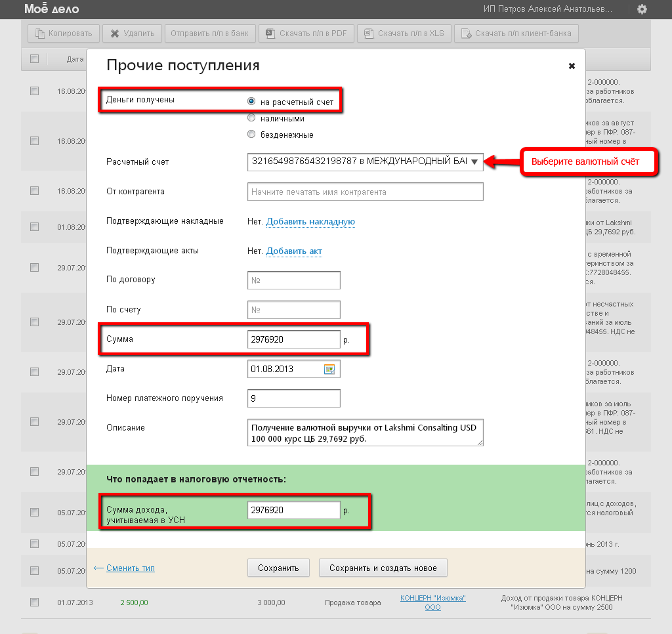Viewport: 672px width, 634px height.
Task: Select the наличными radio option
Action: (251, 118)
